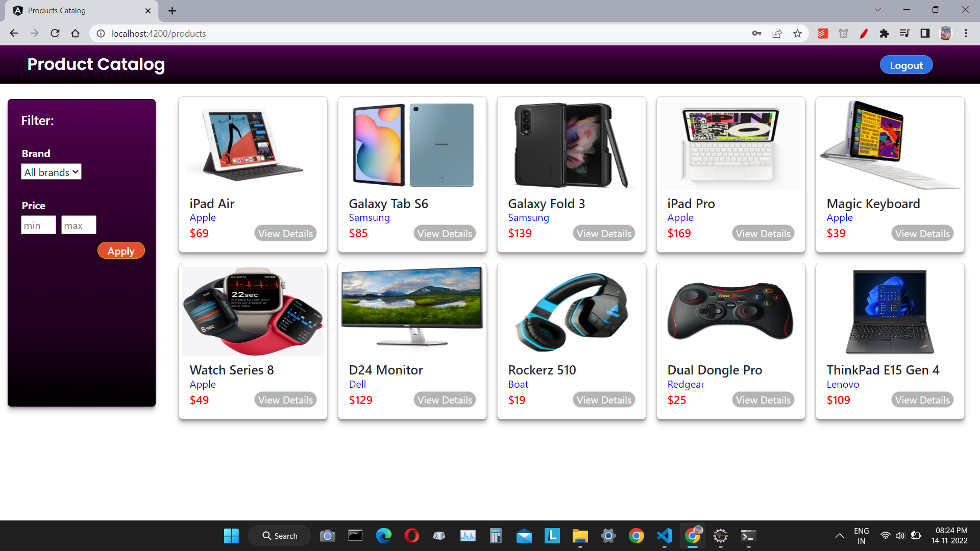The width and height of the screenshot is (980, 551).
Task: Reload the page with the refresh icon
Action: coord(55,34)
